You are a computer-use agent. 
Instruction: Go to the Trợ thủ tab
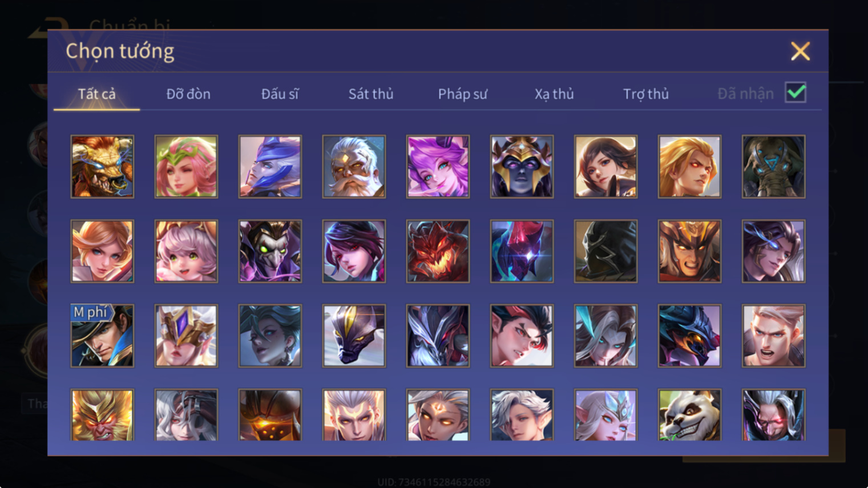pyautogui.click(x=645, y=94)
